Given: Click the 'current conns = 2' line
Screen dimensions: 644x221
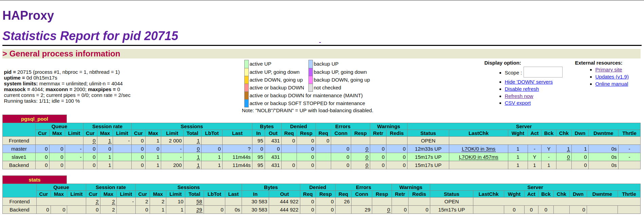Looking at the screenshot, I should click(x=67, y=95).
